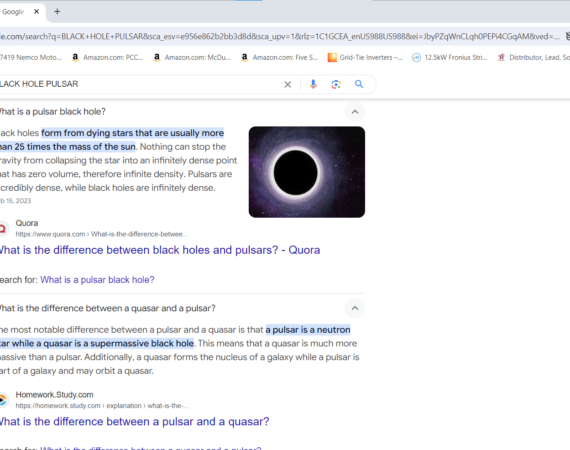Follow "What is a pulsar black hole?" search link

click(x=97, y=280)
